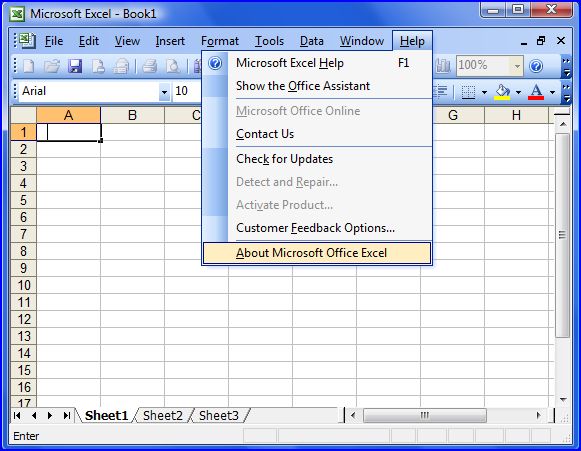The width and height of the screenshot is (581, 451).
Task: Open Borders dropdown arrow
Action: pos(484,92)
